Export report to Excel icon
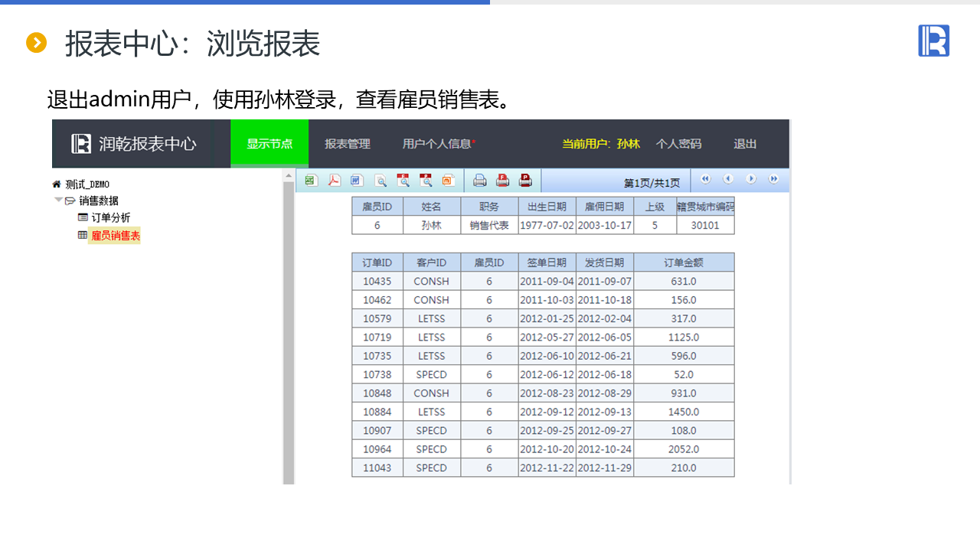Image resolution: width=980 pixels, height=551 pixels. click(311, 181)
